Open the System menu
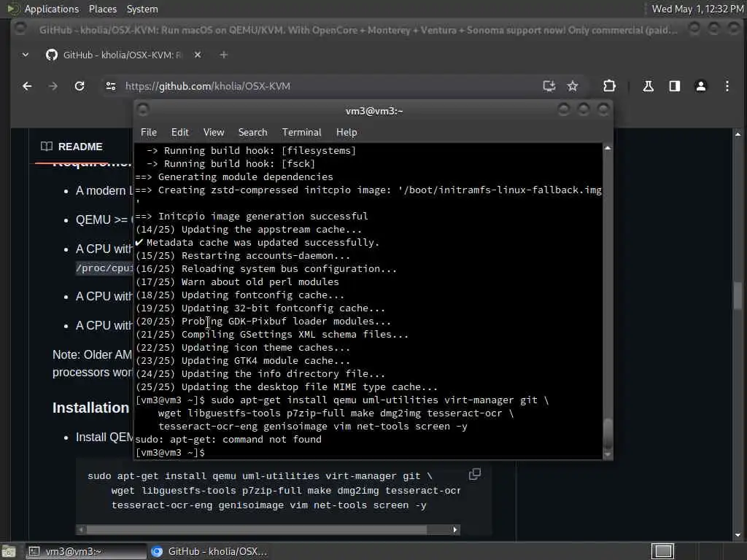The width and height of the screenshot is (747, 560). click(x=142, y=9)
